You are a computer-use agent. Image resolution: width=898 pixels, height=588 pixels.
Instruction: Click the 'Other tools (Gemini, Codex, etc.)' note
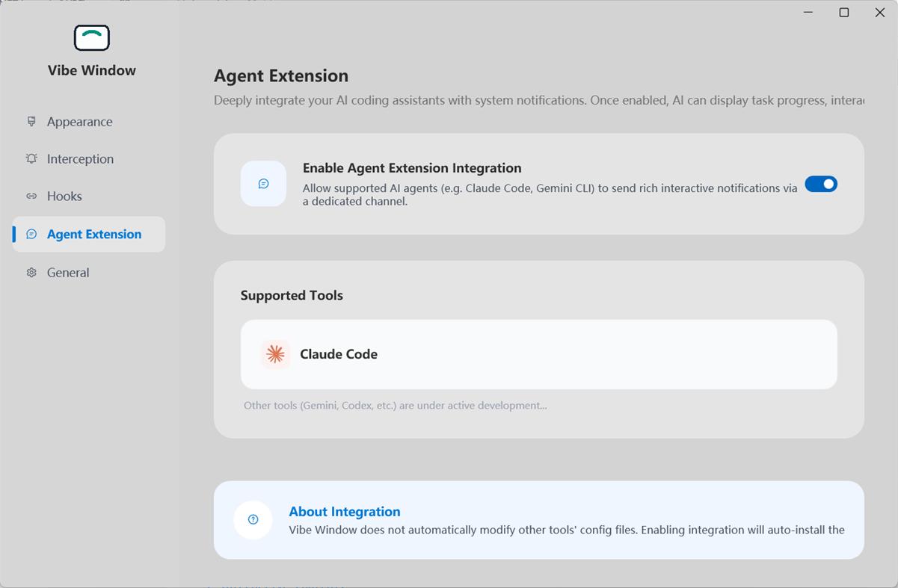(x=396, y=406)
